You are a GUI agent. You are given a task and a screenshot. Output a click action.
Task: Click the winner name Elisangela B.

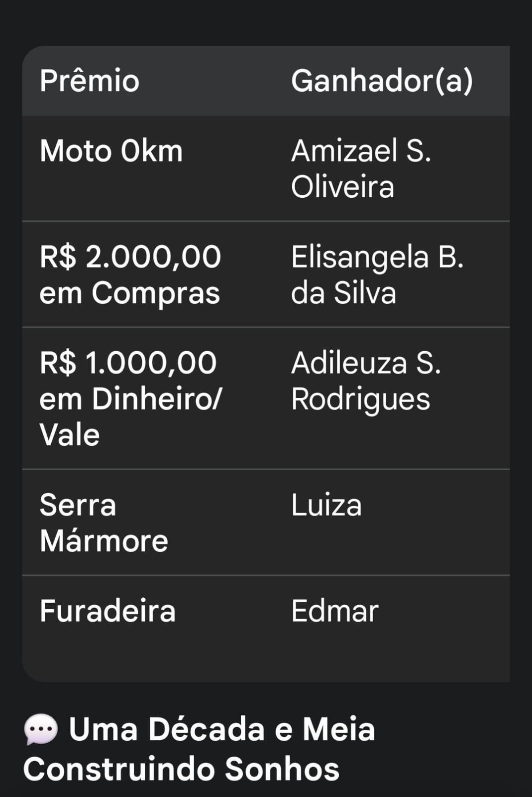click(377, 257)
